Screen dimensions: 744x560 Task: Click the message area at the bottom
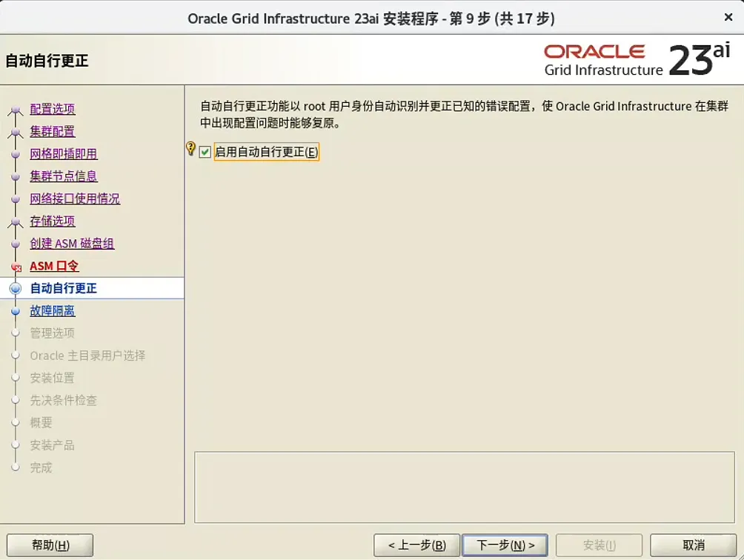point(463,487)
